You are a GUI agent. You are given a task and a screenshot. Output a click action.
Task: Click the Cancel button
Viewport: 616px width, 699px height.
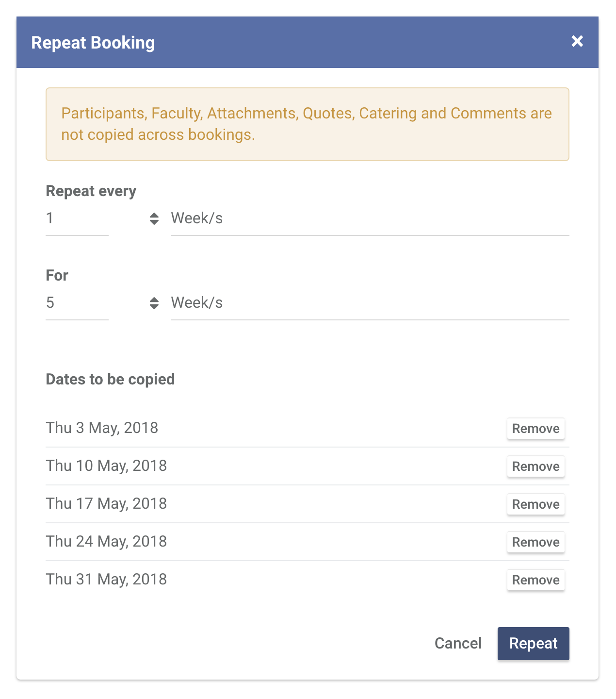[458, 644]
